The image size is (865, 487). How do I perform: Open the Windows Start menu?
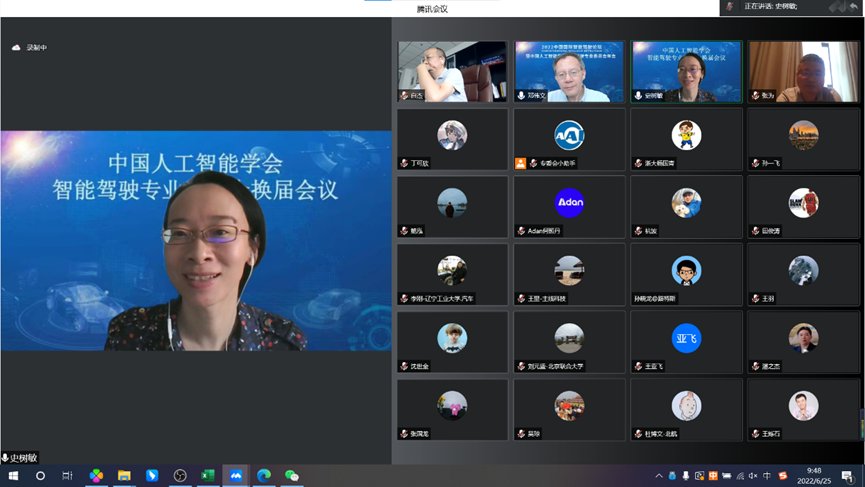(x=13, y=476)
